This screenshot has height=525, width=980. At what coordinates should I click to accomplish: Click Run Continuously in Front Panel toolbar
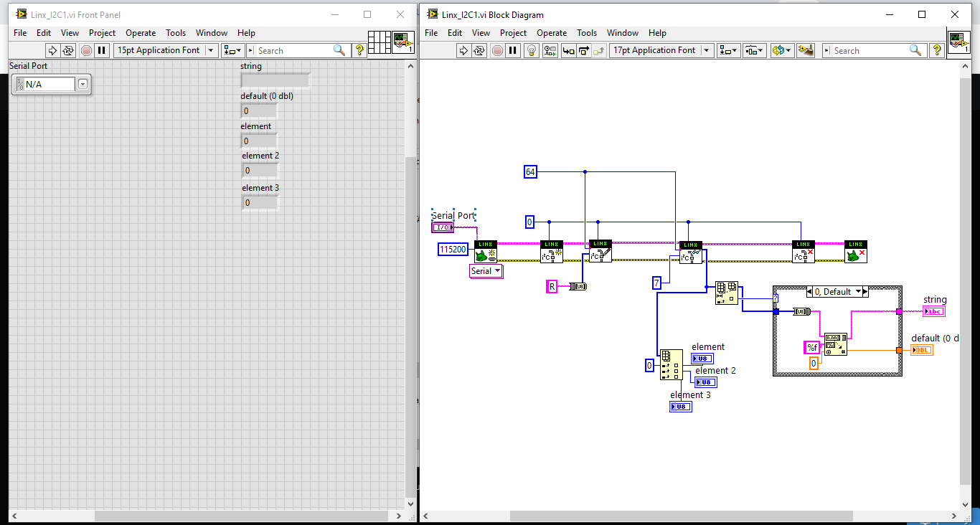click(68, 50)
